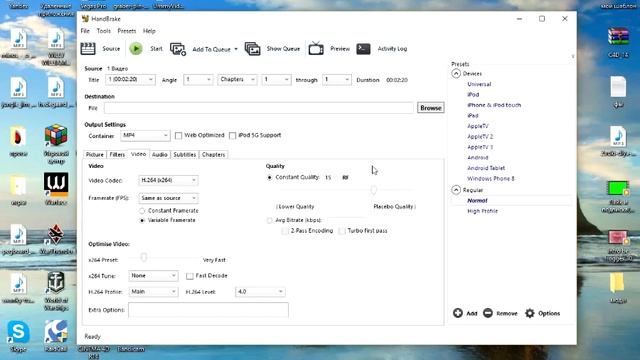Image resolution: width=640 pixels, height=360 pixels.
Task: Open the Help menu
Action: point(149,31)
